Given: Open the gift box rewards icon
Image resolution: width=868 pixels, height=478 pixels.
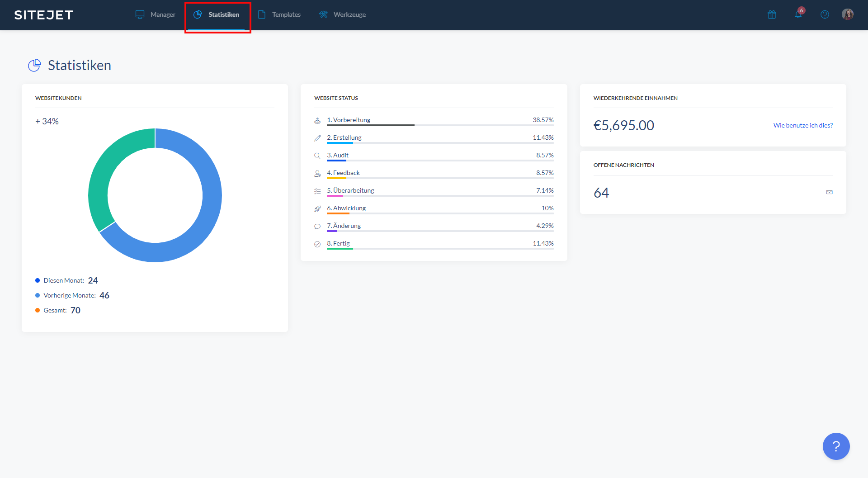Looking at the screenshot, I should tap(772, 14).
